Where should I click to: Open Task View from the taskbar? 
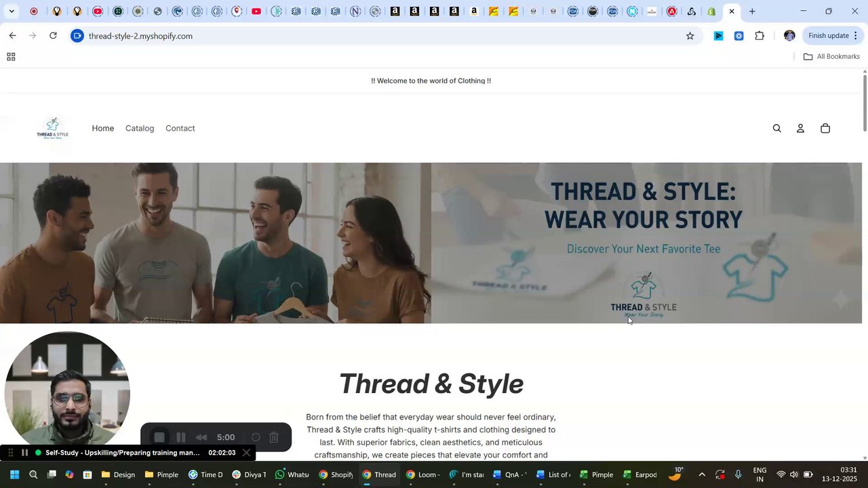point(52,474)
